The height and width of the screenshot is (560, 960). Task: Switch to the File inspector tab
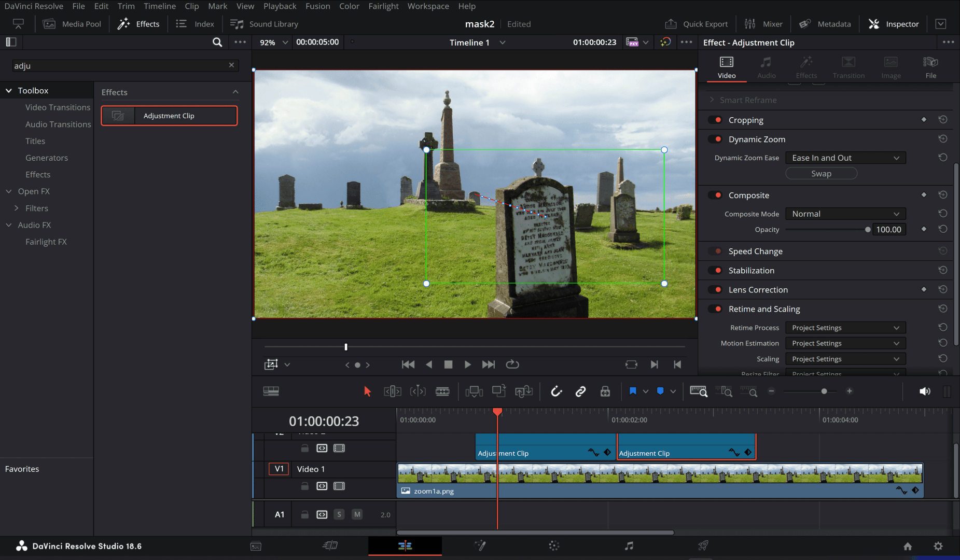coord(930,67)
